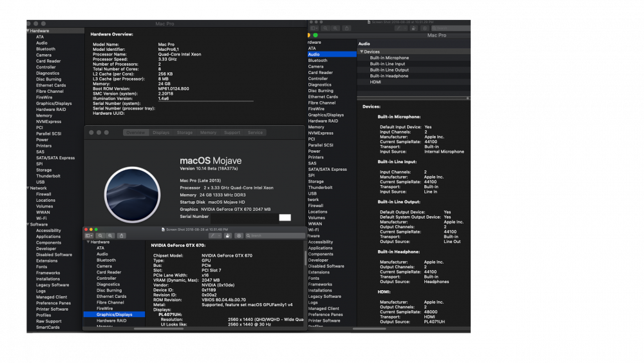Click "Internal Microphone" Input Source value

pyautogui.click(x=444, y=152)
